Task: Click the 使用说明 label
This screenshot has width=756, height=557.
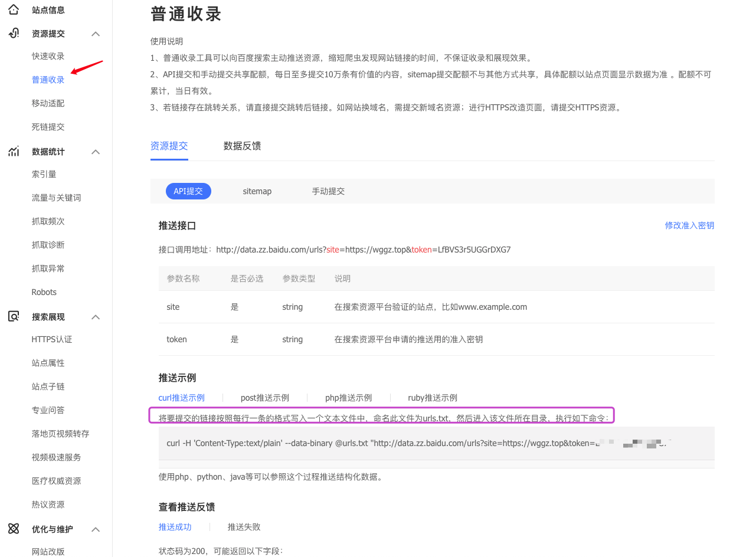Action: tap(167, 41)
